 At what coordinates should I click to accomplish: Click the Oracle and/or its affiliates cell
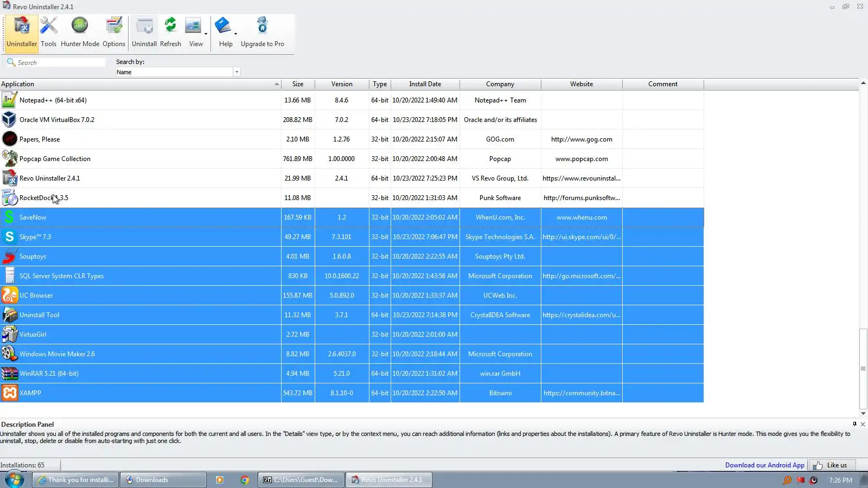(x=500, y=120)
